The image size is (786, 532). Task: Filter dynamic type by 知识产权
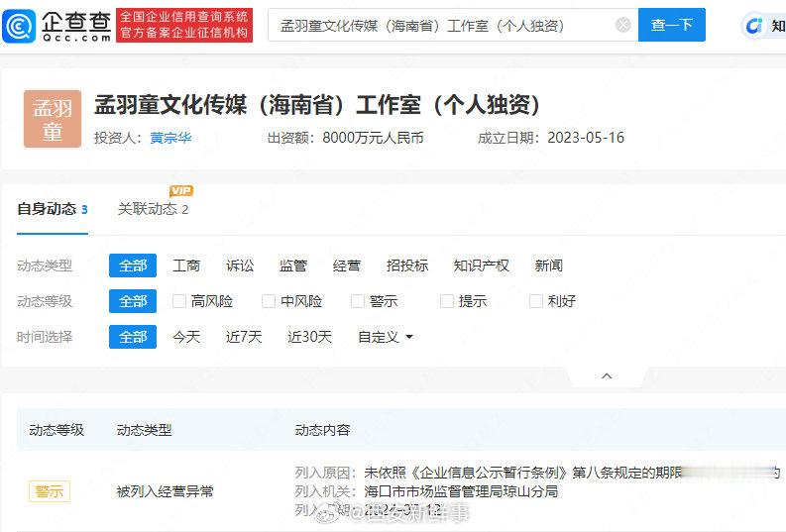tap(482, 266)
